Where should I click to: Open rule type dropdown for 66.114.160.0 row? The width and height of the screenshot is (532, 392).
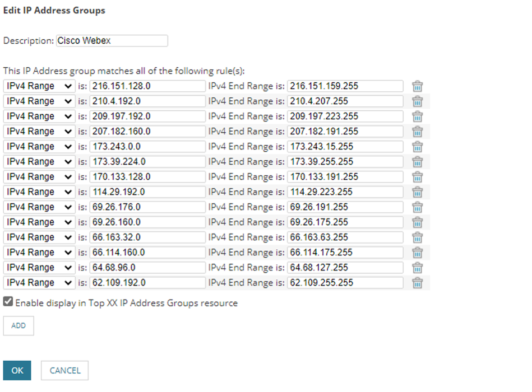(x=39, y=253)
